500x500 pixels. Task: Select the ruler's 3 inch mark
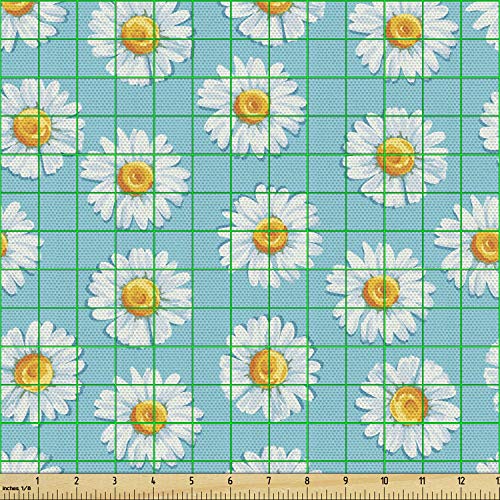pyautogui.click(x=115, y=480)
